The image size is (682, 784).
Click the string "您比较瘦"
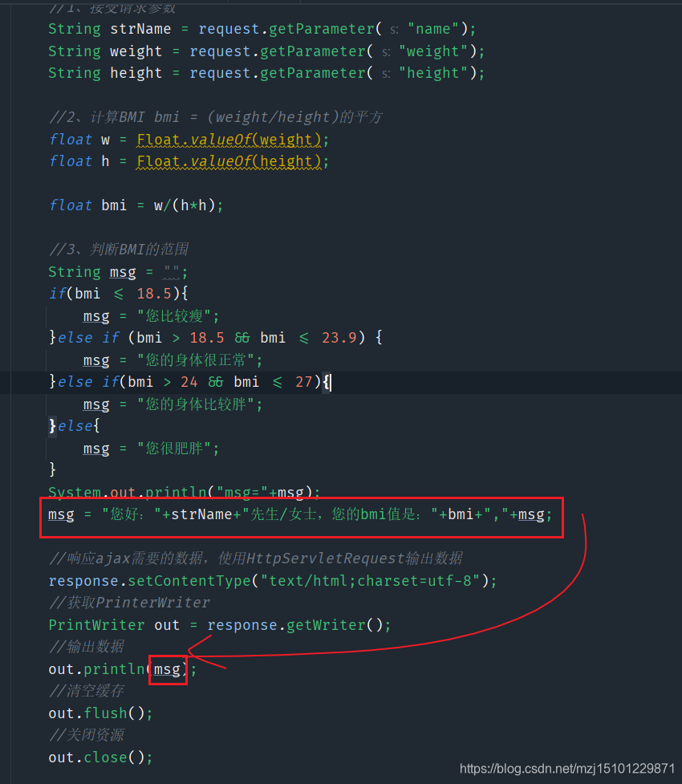(x=174, y=316)
